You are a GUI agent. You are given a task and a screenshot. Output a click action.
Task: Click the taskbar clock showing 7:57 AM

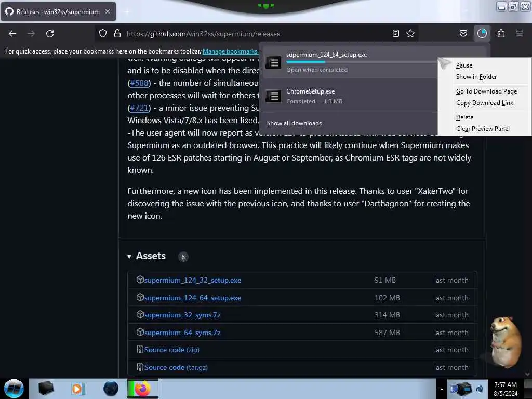[x=506, y=389]
